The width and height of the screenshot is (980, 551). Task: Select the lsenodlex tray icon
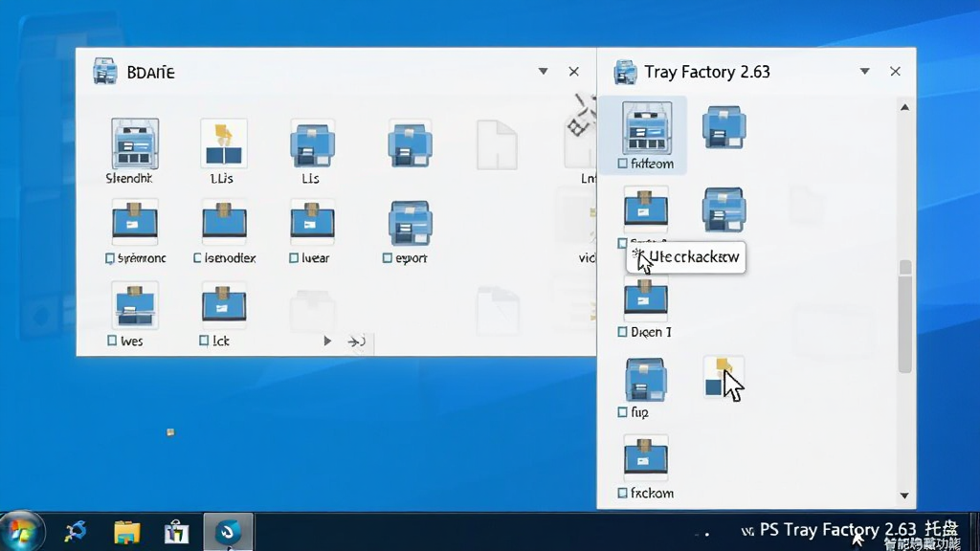224,221
